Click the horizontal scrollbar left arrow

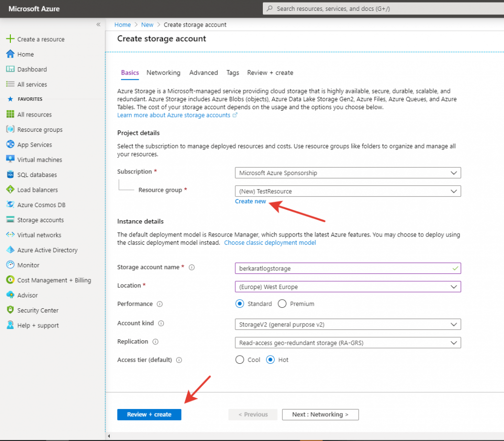[109, 436]
